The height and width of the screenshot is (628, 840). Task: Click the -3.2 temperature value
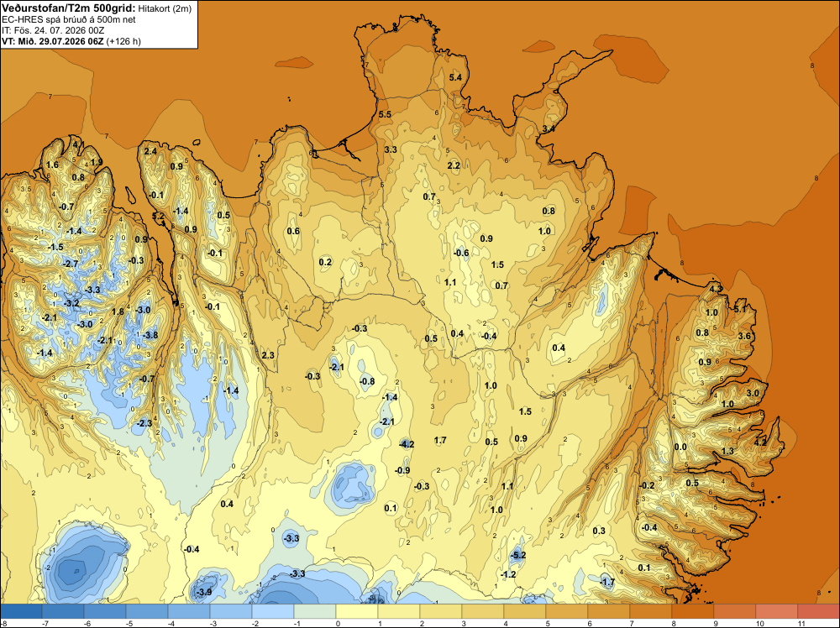tap(71, 304)
